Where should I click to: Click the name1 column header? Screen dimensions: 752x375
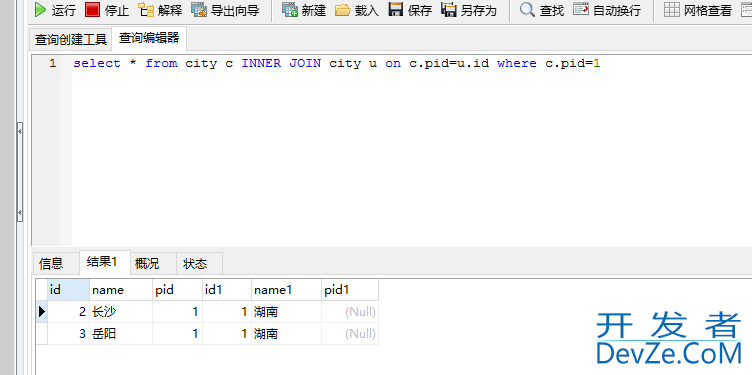(286, 290)
